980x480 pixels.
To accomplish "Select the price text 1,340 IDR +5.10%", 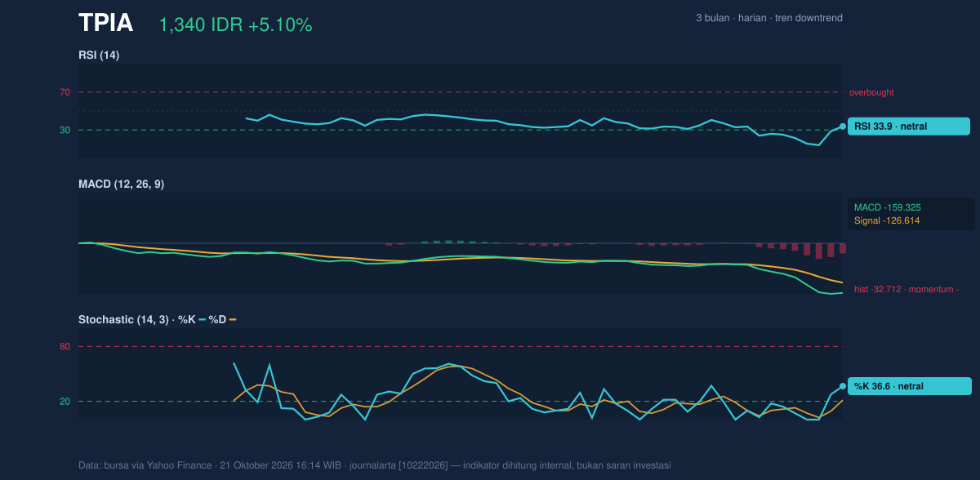I will 235,25.
